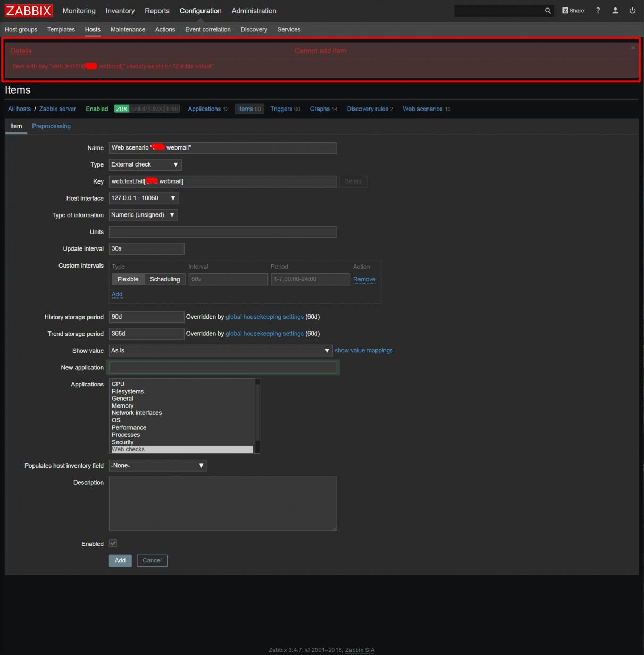Viewport: 644px width, 655px height.
Task: Open the Administration menu
Action: pos(254,11)
